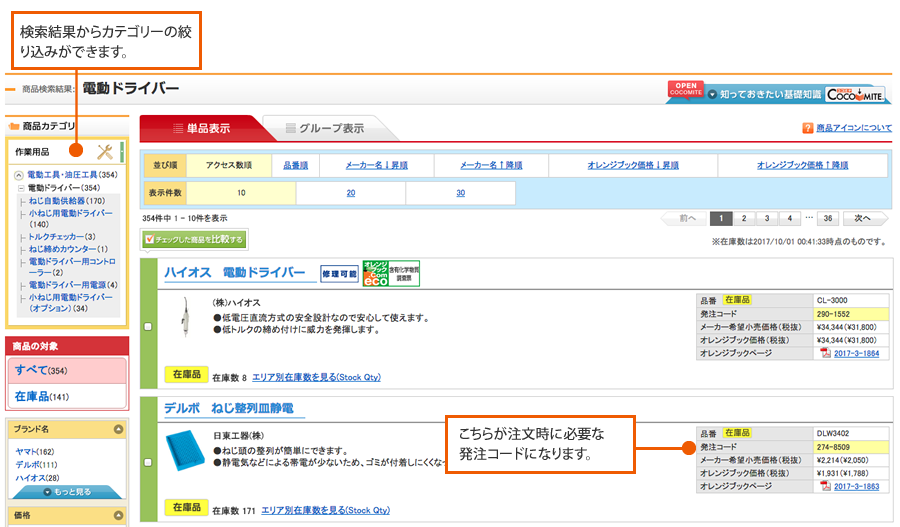Click the CocoMite logo banner
This screenshot has width=900, height=527.
pos(855,95)
